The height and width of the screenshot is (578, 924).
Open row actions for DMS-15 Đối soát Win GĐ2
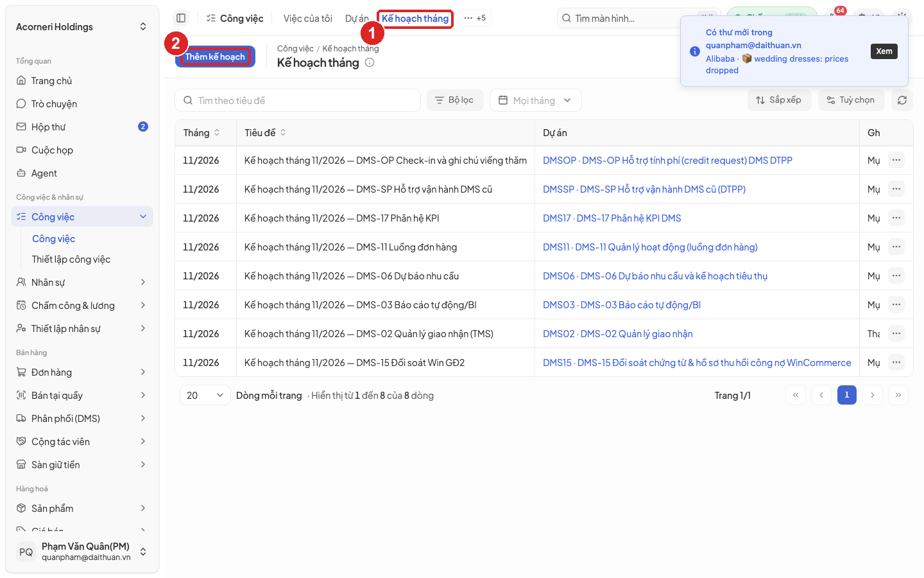(896, 362)
